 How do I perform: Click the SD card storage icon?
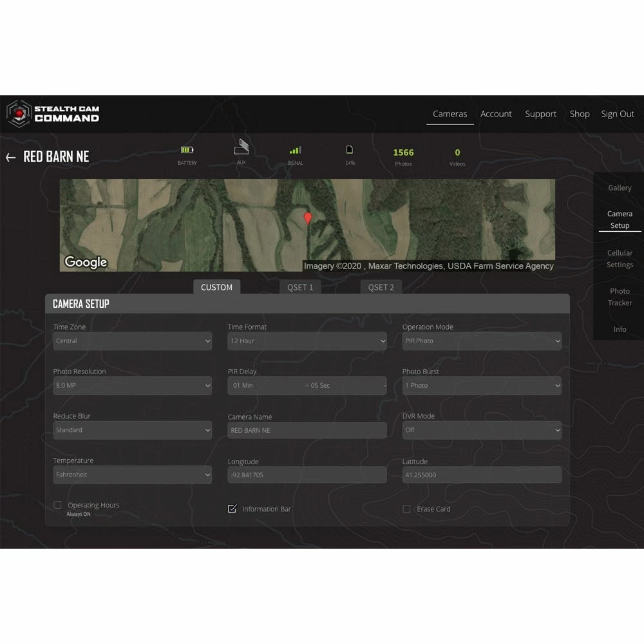click(x=350, y=150)
